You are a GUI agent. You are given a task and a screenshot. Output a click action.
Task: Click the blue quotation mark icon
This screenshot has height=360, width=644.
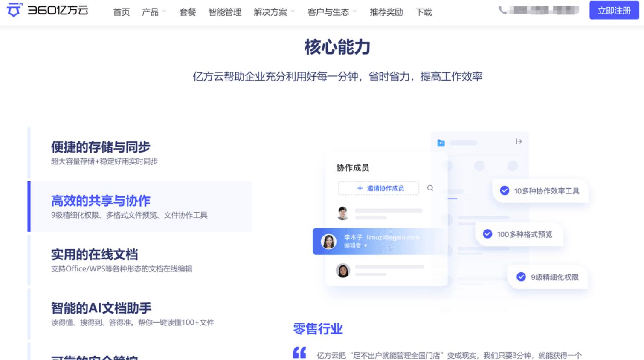300,353
